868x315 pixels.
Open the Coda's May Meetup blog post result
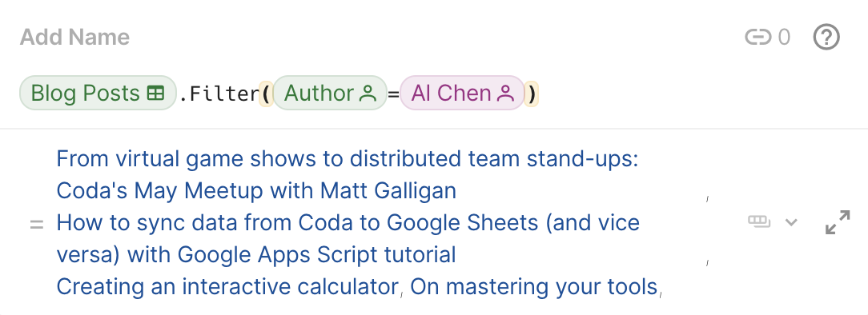(x=348, y=174)
